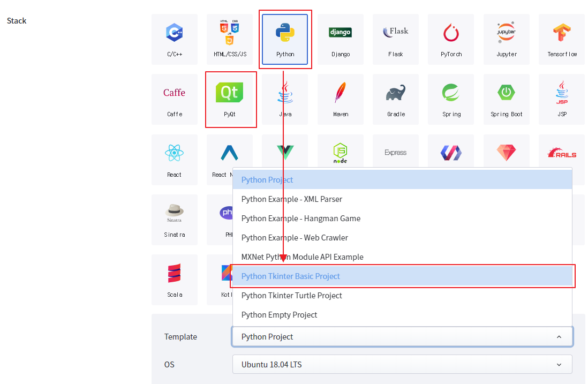The height and width of the screenshot is (384, 588).
Task: Choose the PyQt stack
Action: pyautogui.click(x=230, y=100)
